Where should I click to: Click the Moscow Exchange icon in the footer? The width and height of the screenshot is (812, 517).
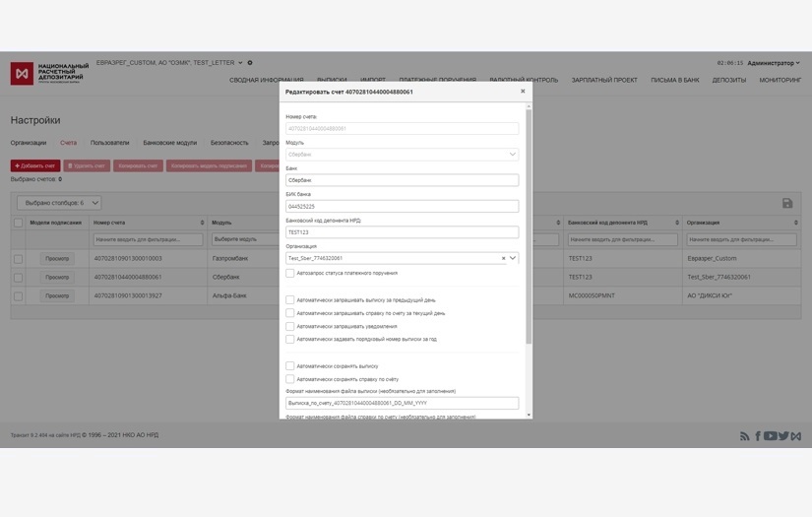796,436
